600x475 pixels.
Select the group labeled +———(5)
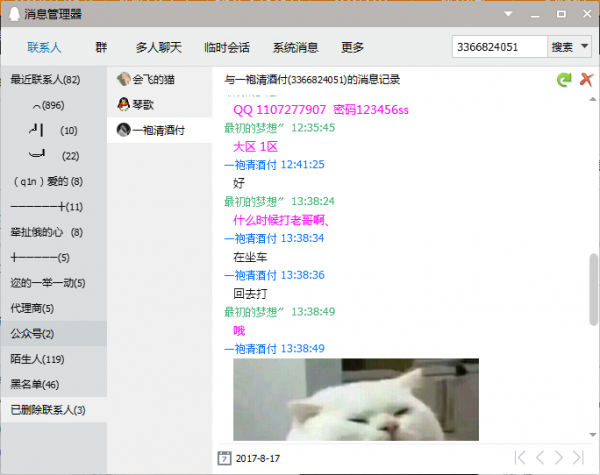pos(54,258)
